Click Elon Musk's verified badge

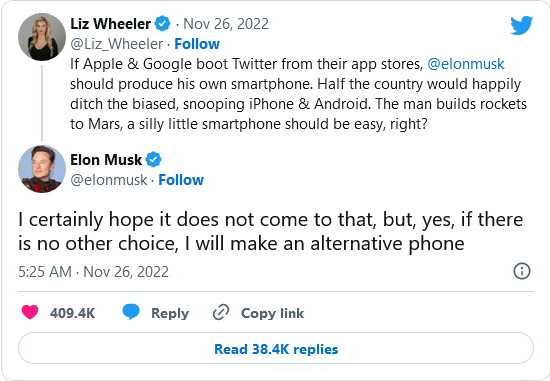click(153, 160)
